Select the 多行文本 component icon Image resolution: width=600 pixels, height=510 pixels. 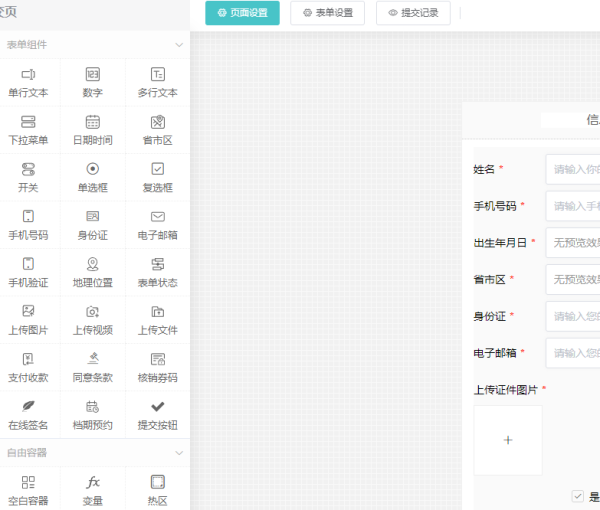click(158, 74)
